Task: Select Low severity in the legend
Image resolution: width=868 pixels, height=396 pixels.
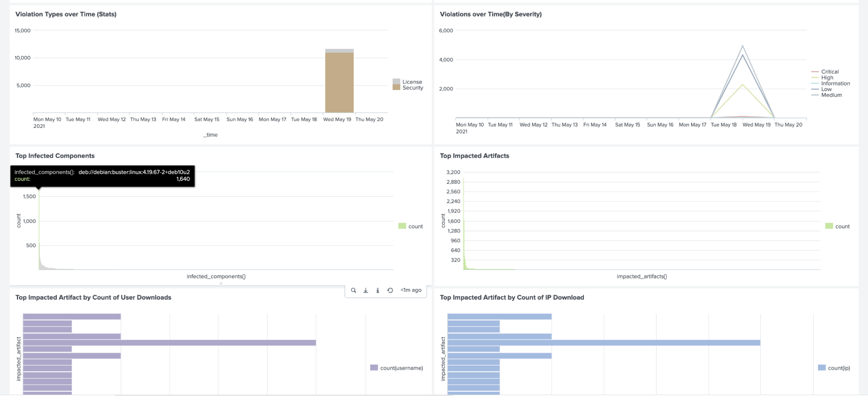Action: pyautogui.click(x=826, y=89)
